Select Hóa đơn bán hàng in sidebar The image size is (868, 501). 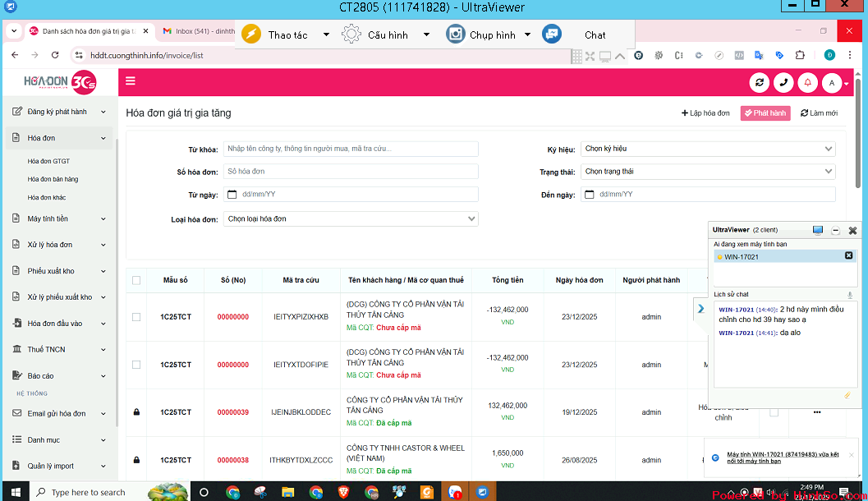[53, 179]
